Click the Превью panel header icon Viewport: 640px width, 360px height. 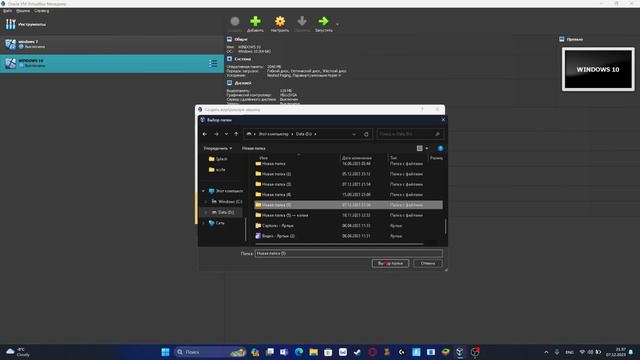point(562,39)
